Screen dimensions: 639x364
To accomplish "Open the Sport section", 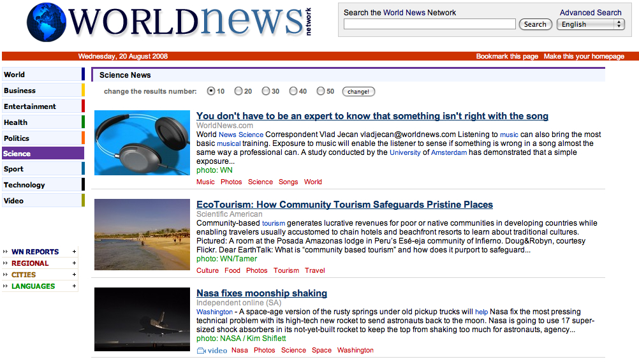I will tap(43, 168).
